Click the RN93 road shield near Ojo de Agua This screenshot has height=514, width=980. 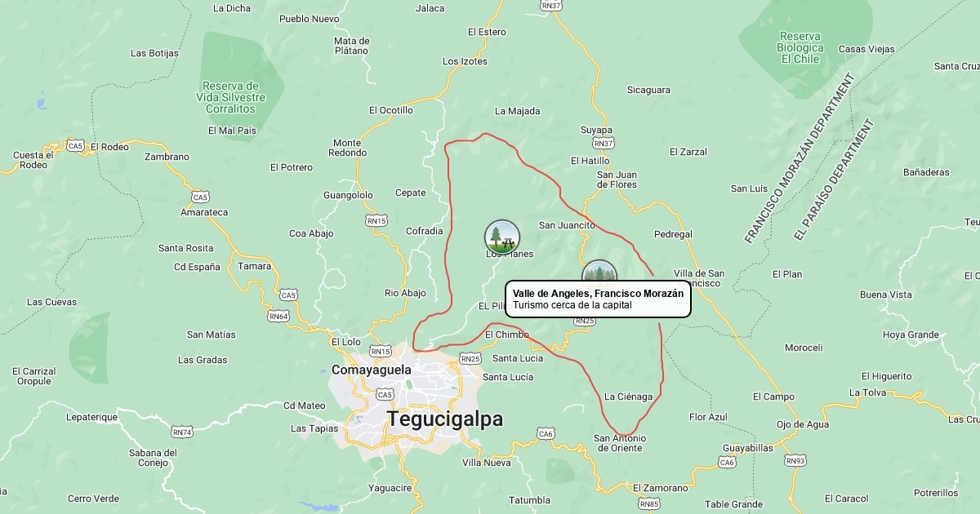[795, 461]
